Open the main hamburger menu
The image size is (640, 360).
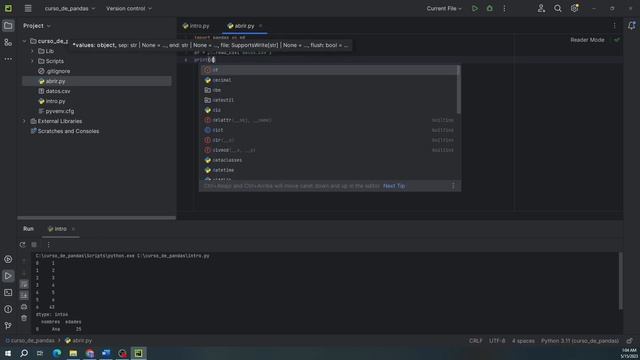click(28, 8)
